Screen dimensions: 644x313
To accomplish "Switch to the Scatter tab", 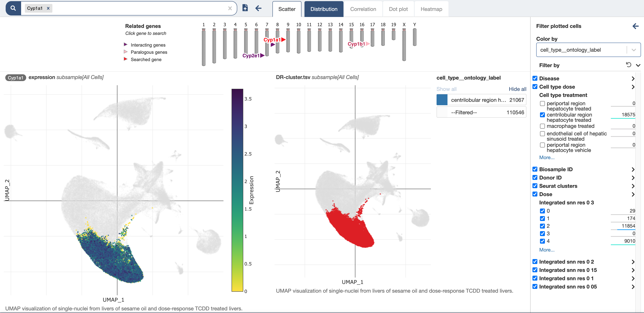I will pyautogui.click(x=287, y=9).
